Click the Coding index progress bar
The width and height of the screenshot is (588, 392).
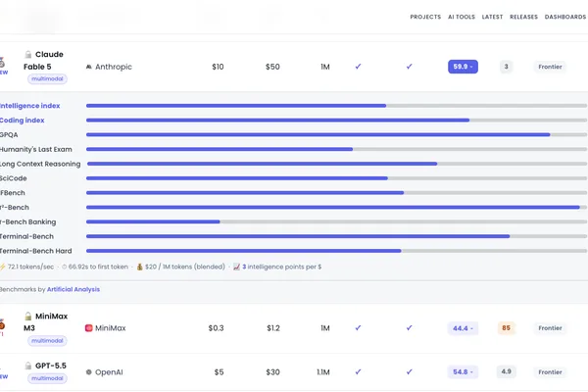click(x=336, y=121)
